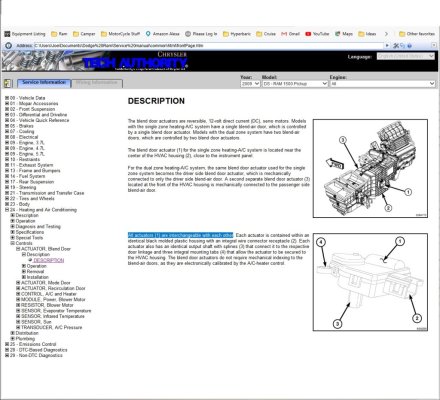Click the DESCRIPTION link in tree
This screenshot has width=440, height=400.
tap(49, 260)
